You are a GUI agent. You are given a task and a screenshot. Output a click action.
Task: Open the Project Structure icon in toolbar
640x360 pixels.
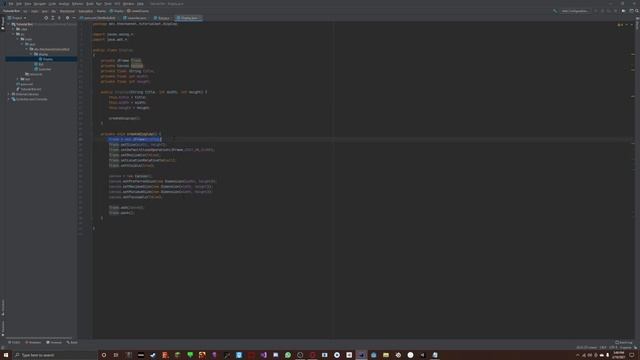tap(631, 11)
